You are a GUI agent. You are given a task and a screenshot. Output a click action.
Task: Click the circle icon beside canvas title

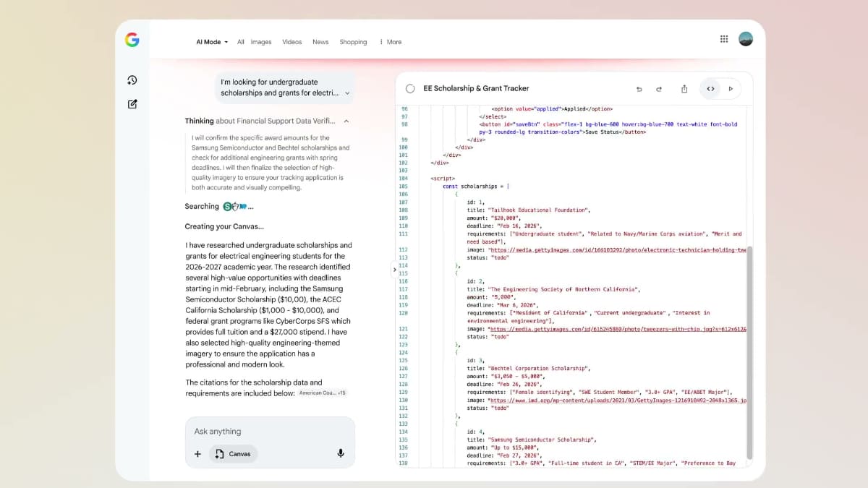point(410,88)
